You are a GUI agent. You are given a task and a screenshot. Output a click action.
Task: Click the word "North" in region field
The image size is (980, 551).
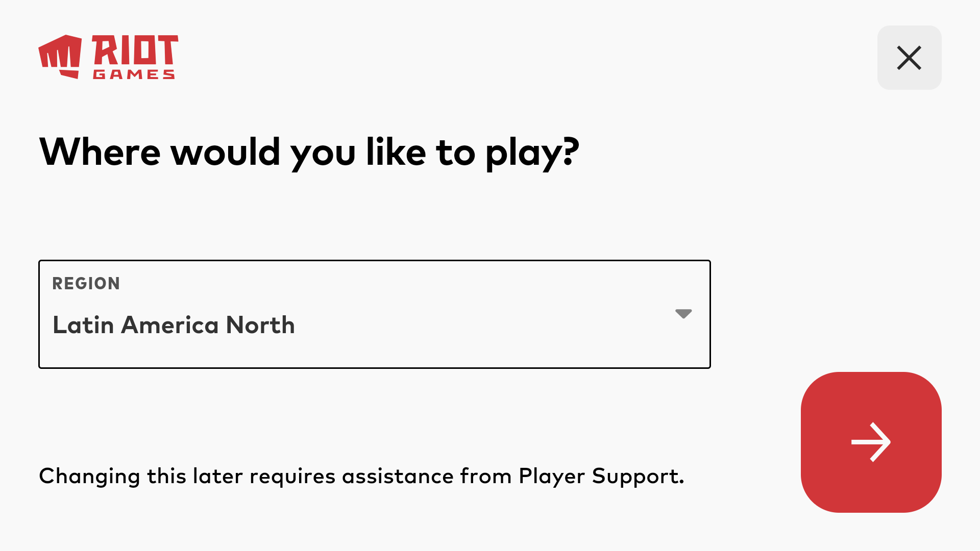[x=260, y=325]
